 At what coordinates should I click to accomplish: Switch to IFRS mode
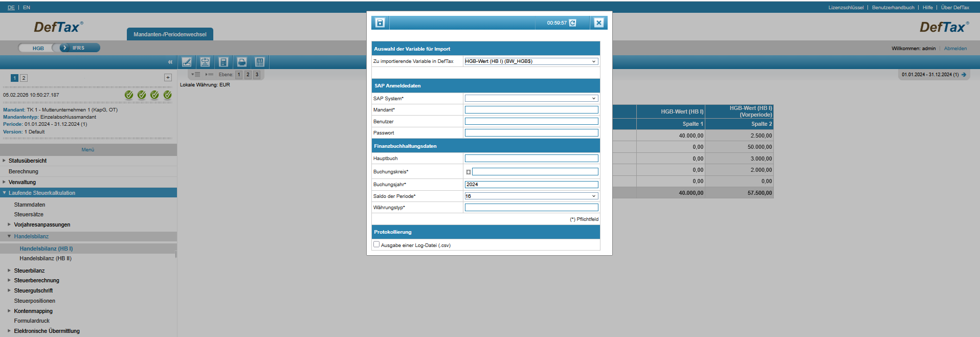(x=79, y=48)
